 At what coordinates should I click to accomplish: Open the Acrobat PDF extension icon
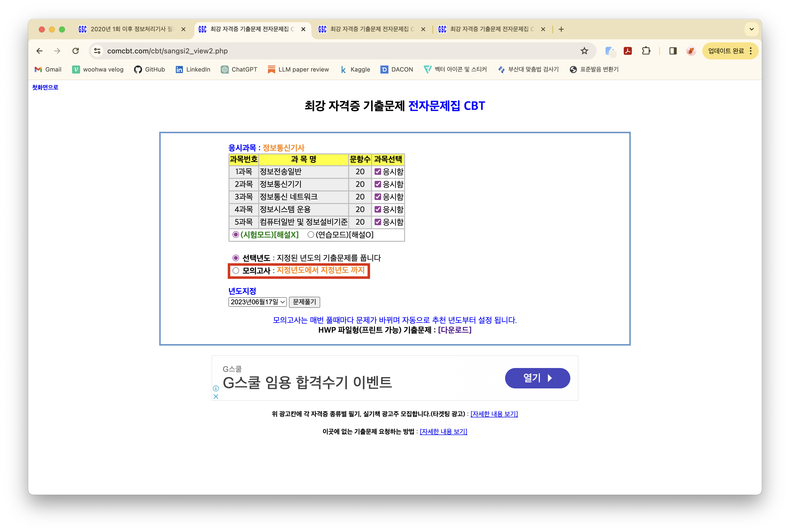pos(628,51)
